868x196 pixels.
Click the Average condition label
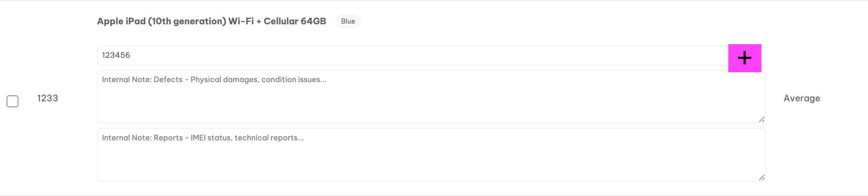[802, 98]
